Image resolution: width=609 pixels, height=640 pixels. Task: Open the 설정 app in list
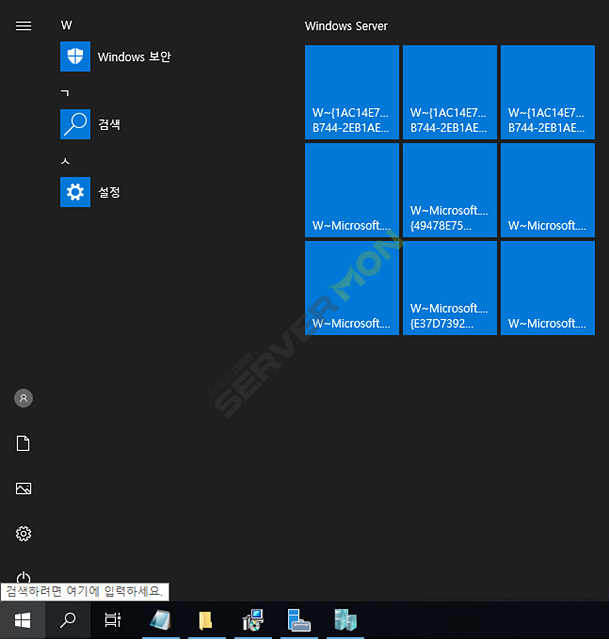91,192
